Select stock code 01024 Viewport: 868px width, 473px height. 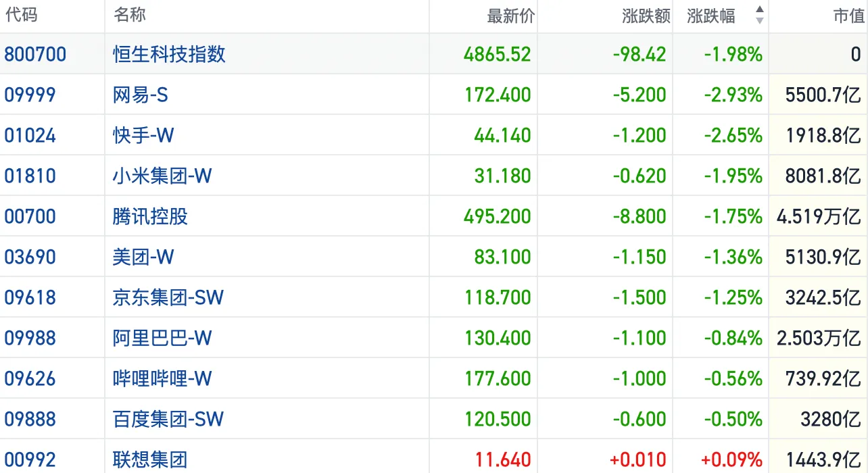click(30, 135)
